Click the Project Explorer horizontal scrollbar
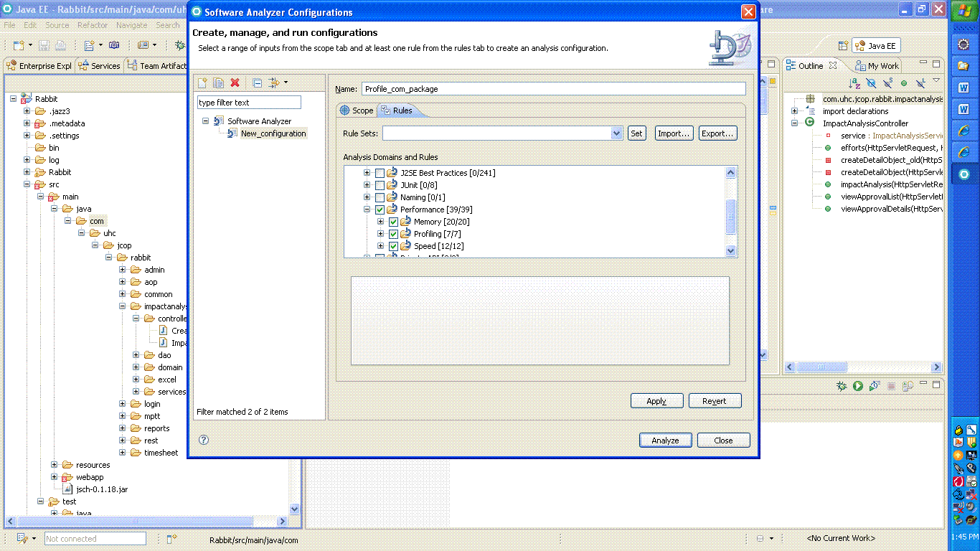Image resolution: width=980 pixels, height=551 pixels. point(146,522)
